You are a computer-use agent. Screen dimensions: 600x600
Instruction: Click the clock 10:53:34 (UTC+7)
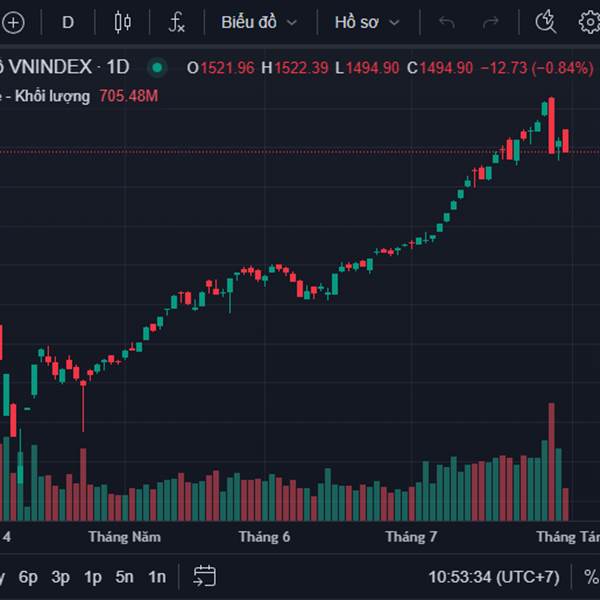point(494,577)
